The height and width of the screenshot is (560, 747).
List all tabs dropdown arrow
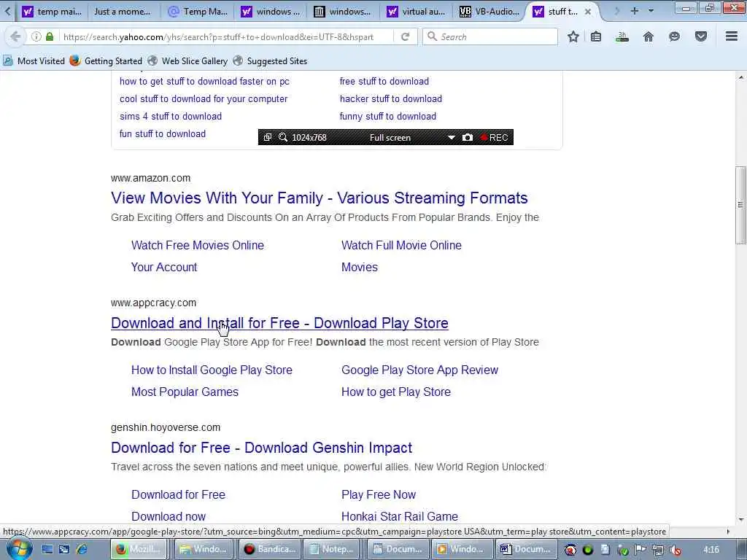pyautogui.click(x=651, y=10)
